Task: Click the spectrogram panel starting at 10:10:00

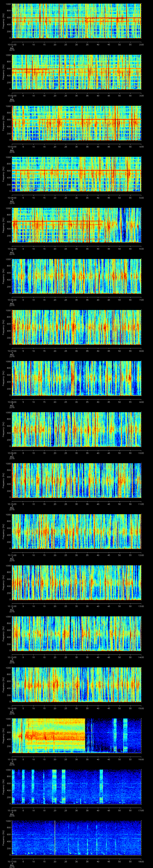Action: (77, 481)
